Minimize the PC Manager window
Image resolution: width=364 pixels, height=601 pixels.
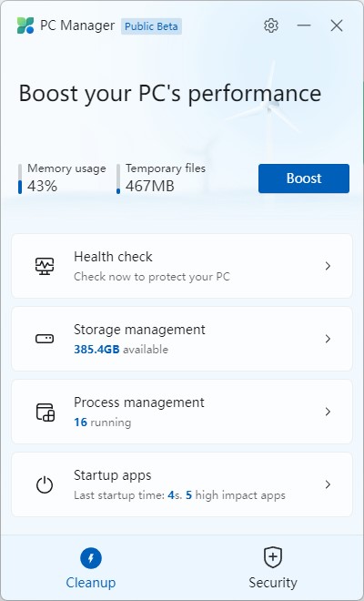304,25
